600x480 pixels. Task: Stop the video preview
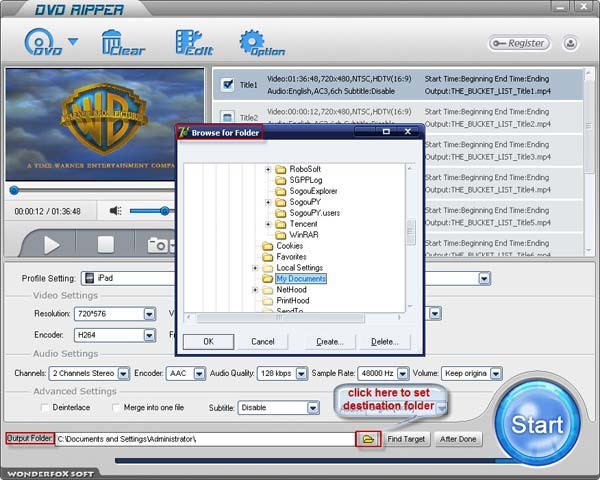click(x=106, y=245)
